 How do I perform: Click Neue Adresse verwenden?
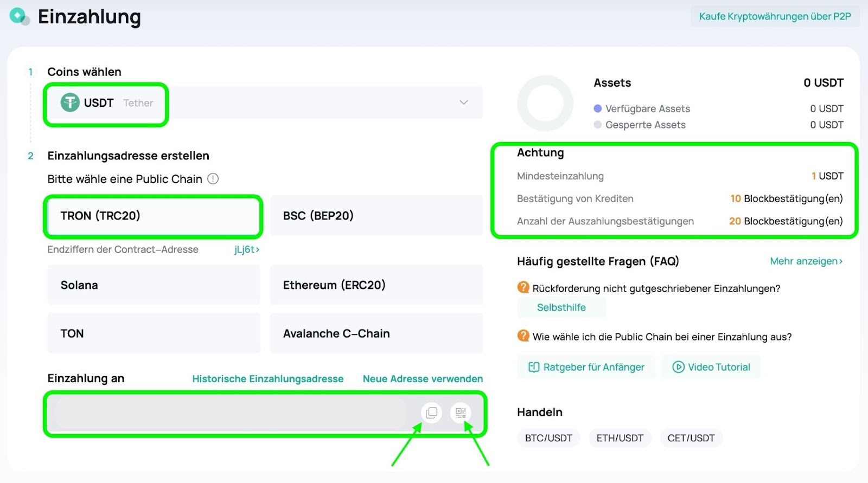pyautogui.click(x=423, y=379)
